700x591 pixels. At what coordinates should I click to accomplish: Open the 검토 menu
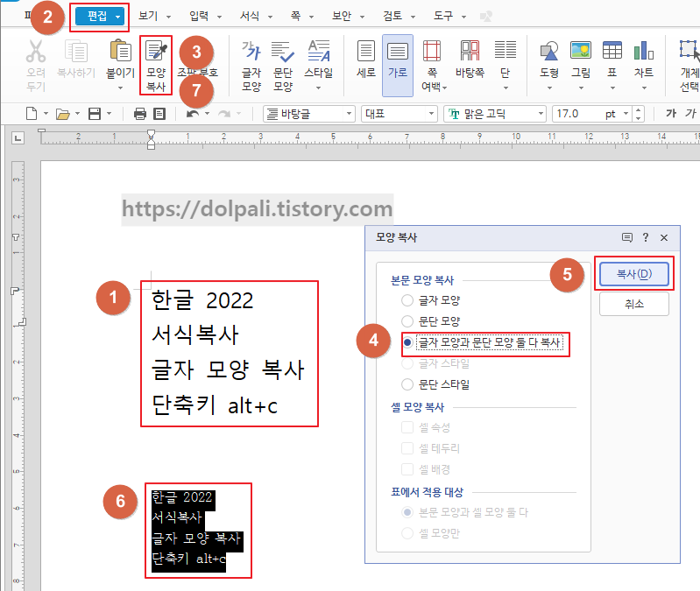pyautogui.click(x=399, y=17)
